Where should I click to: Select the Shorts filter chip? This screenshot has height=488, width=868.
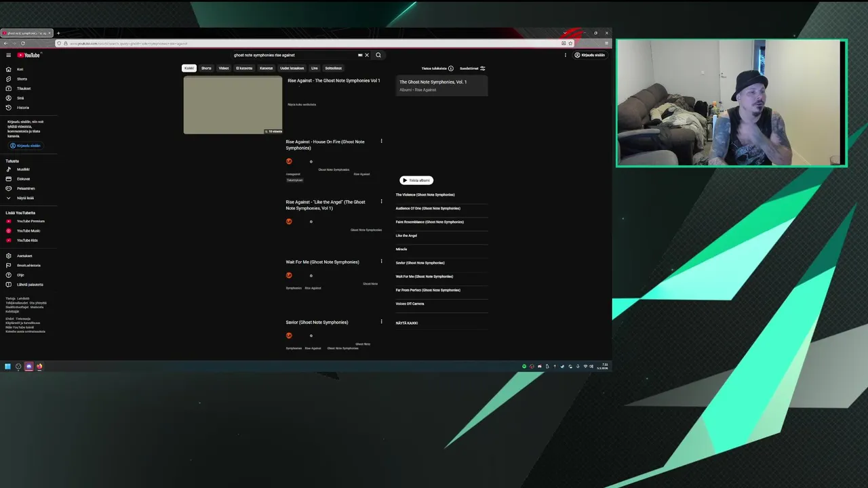click(x=206, y=68)
